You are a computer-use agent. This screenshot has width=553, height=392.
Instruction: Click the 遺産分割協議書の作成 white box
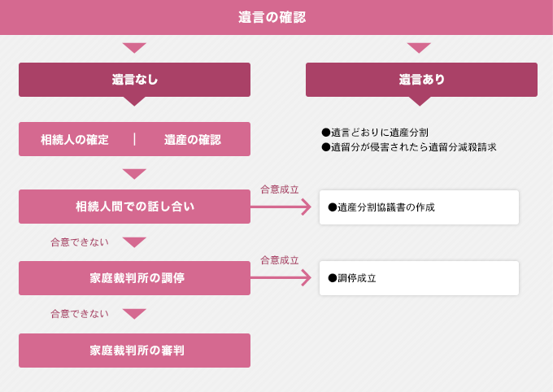[419, 207]
